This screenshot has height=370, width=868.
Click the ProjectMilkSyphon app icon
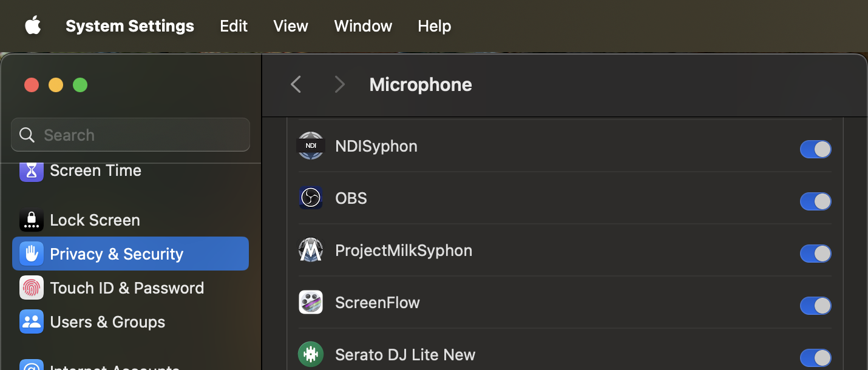(x=311, y=250)
